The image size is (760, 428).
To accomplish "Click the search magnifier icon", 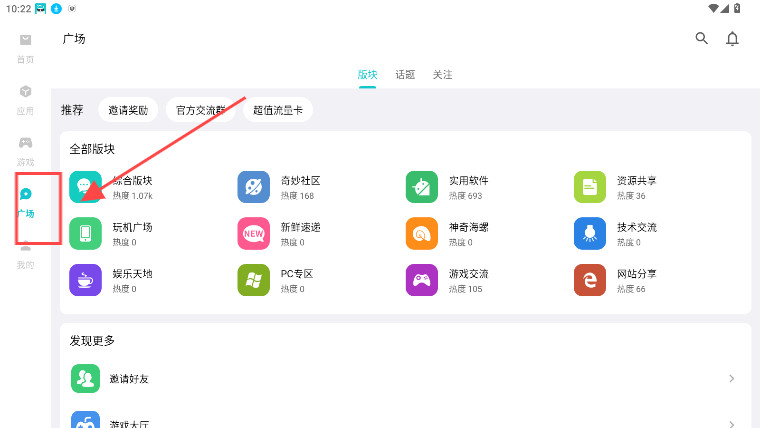I will point(701,38).
